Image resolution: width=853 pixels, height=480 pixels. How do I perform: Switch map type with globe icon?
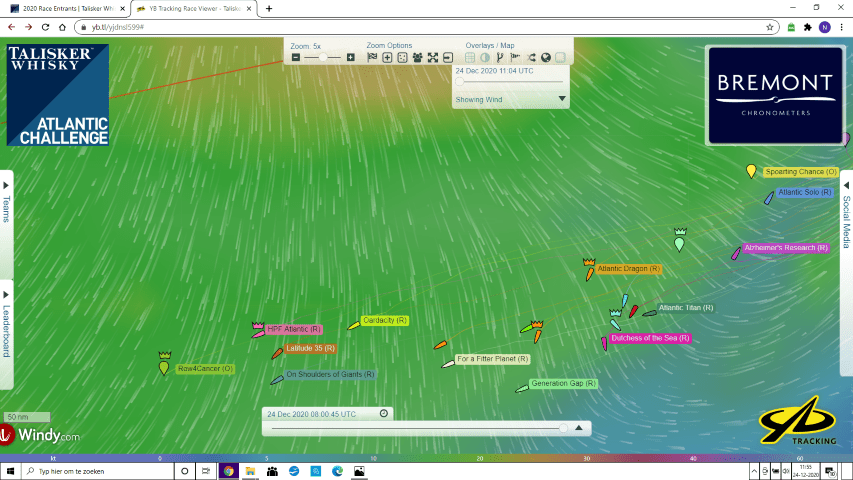[x=546, y=57]
